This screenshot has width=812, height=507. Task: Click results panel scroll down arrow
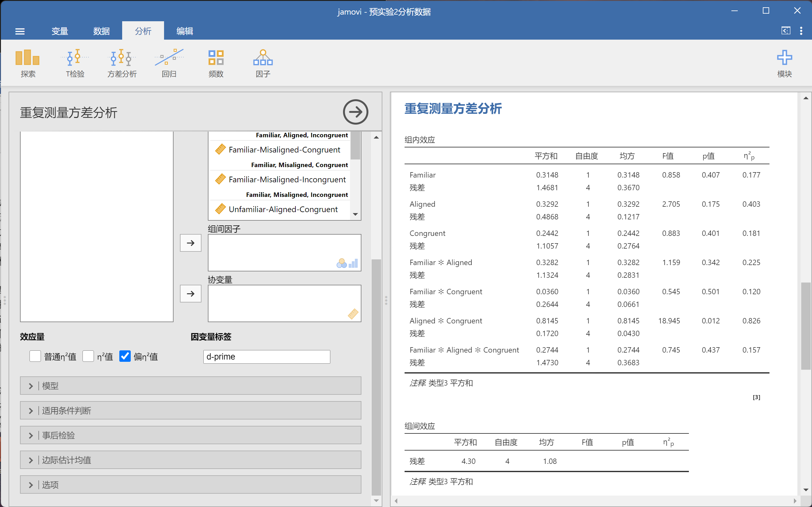click(x=806, y=490)
